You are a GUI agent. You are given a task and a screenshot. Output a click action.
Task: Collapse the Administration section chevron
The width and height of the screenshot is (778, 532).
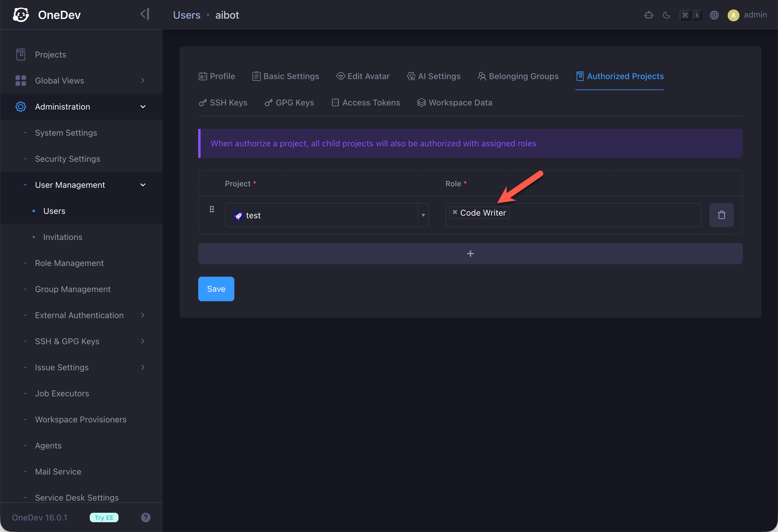[143, 106]
